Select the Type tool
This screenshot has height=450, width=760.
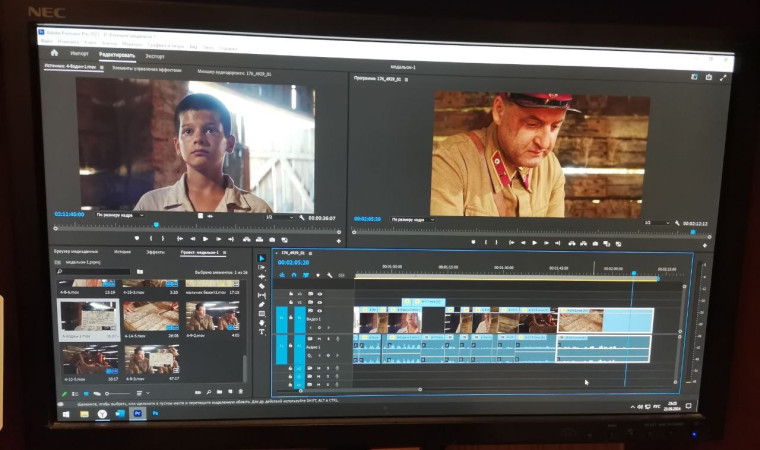262,332
